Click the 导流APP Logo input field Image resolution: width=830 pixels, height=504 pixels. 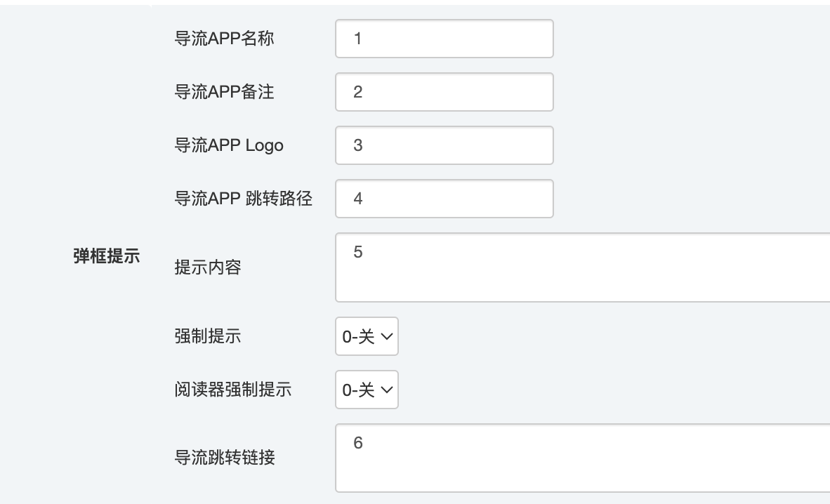(444, 145)
